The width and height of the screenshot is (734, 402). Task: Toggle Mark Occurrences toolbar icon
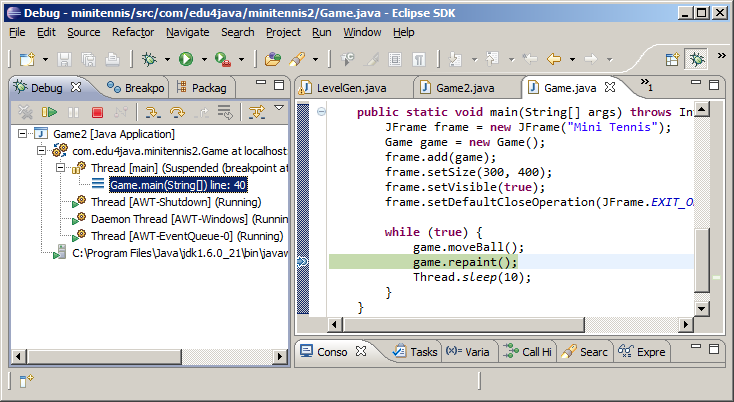[371, 59]
